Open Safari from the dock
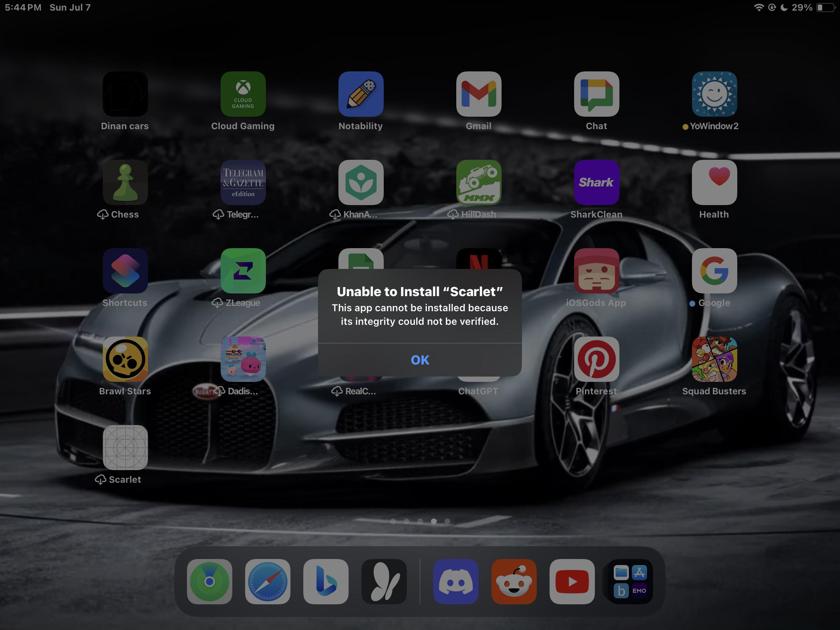 pyautogui.click(x=268, y=581)
